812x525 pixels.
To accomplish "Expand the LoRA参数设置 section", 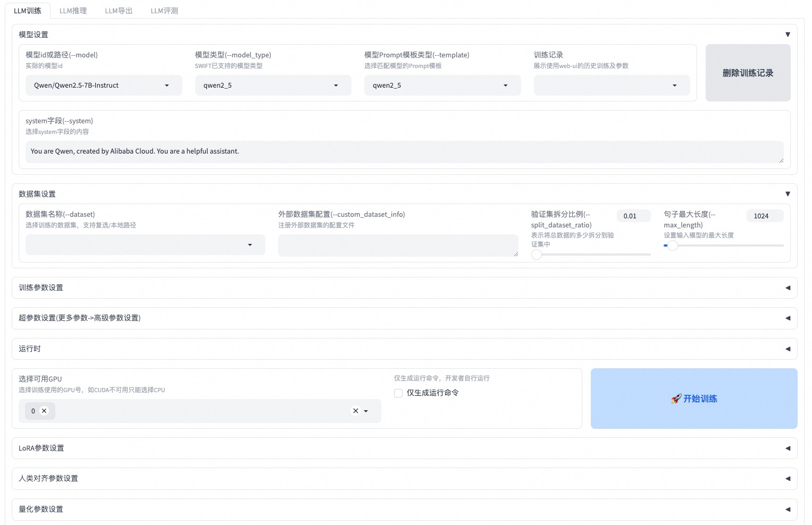I will pyautogui.click(x=788, y=448).
